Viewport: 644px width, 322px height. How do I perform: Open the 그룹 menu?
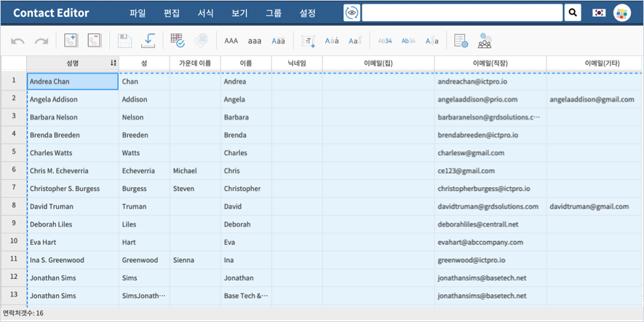click(x=274, y=12)
